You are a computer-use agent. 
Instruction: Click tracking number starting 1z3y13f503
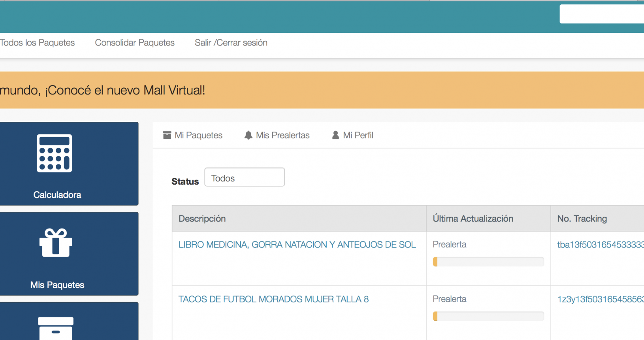point(601,299)
